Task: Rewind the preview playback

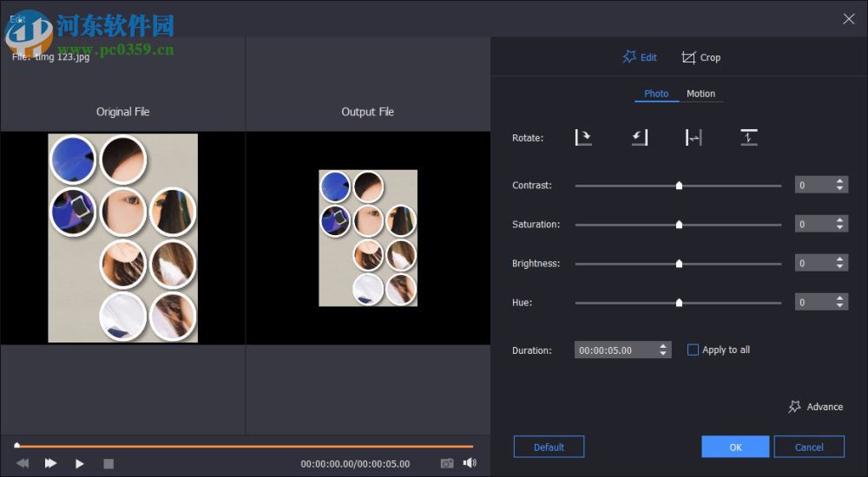Action: [x=23, y=463]
